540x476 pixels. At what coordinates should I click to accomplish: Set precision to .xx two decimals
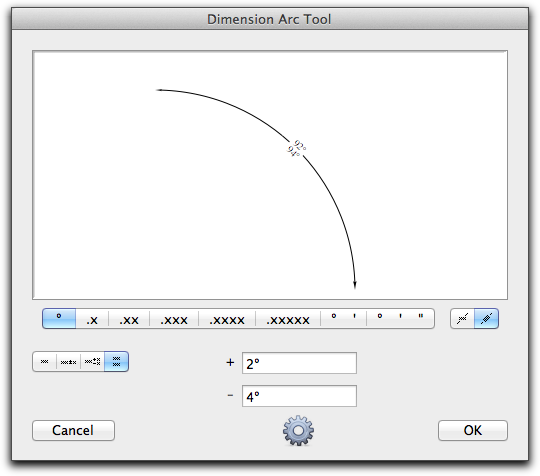pos(129,319)
